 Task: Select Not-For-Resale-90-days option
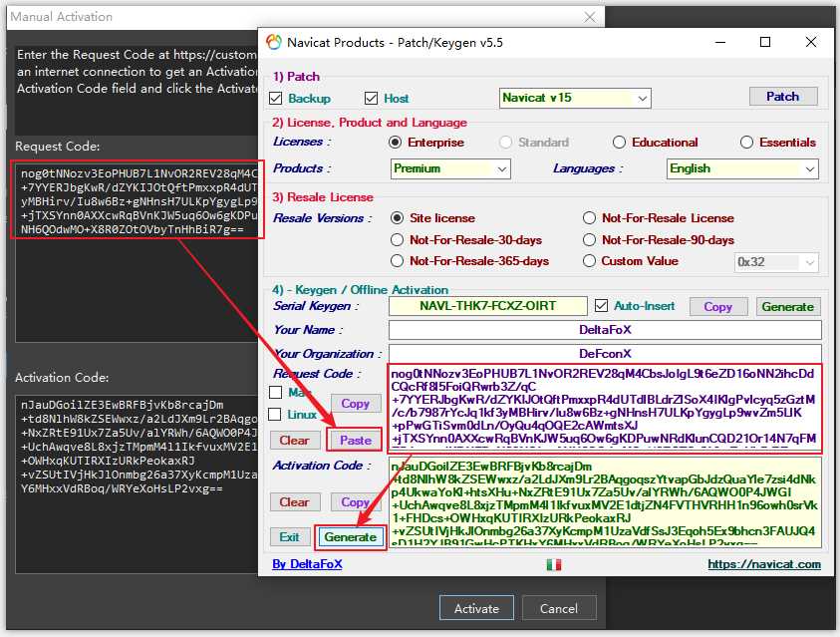click(589, 240)
